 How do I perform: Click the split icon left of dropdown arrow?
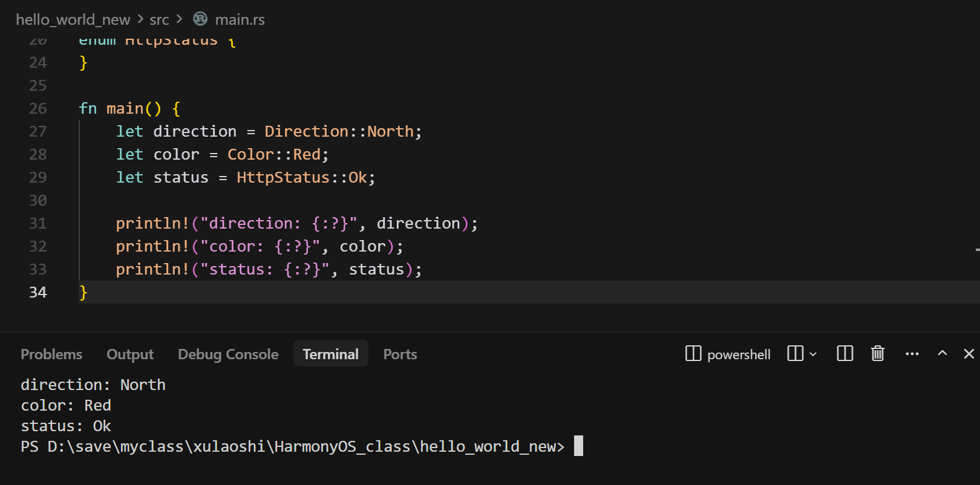pyautogui.click(x=795, y=354)
